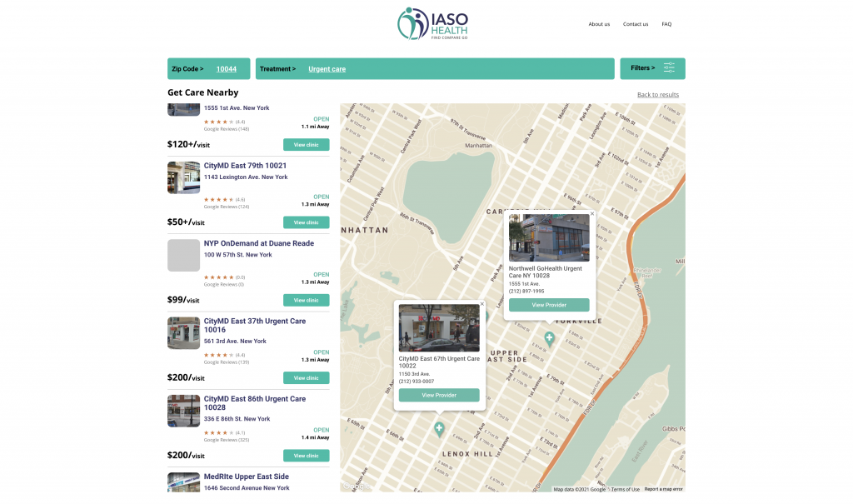853x504 pixels.
Task: Click the 100 W 57th St. New York address
Action: pyautogui.click(x=237, y=255)
